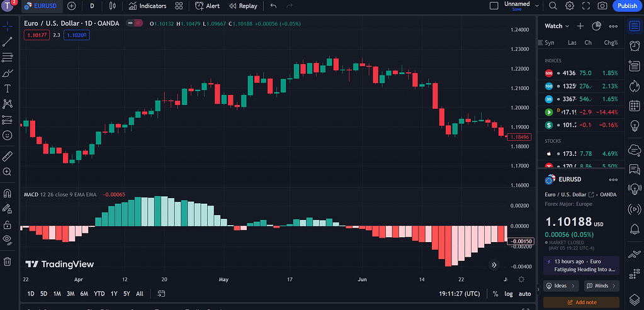Toggle the lock all drawings tool

pyautogui.click(x=8, y=224)
